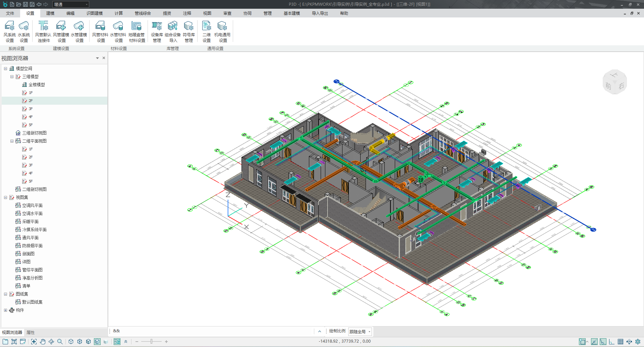Select 空调风平面 in the view set
644x347 pixels.
(x=32, y=205)
